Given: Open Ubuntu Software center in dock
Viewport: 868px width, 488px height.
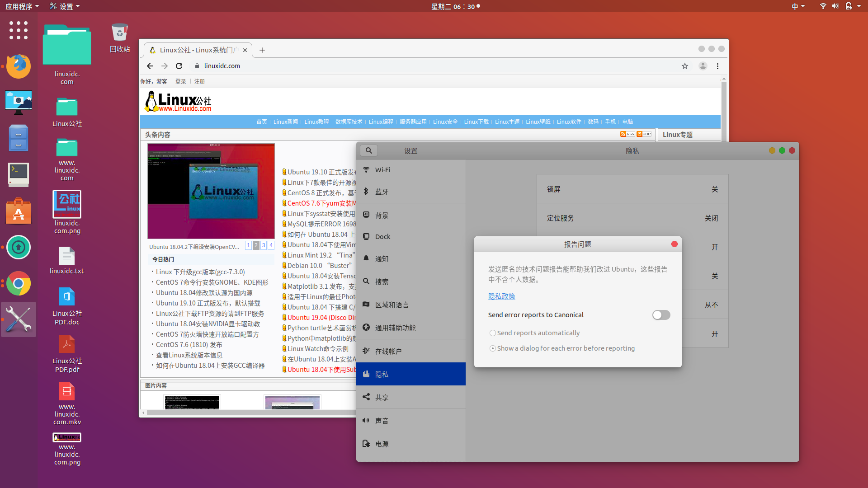Looking at the screenshot, I should (x=19, y=211).
